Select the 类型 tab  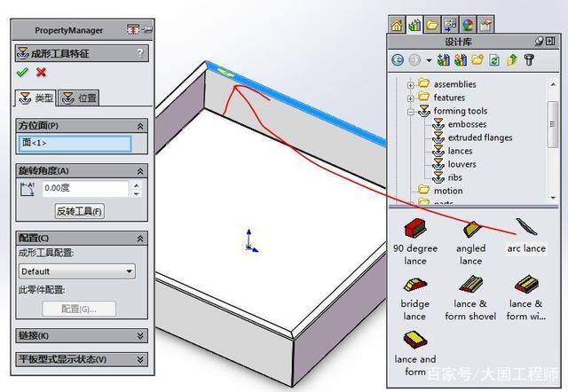[x=35, y=98]
